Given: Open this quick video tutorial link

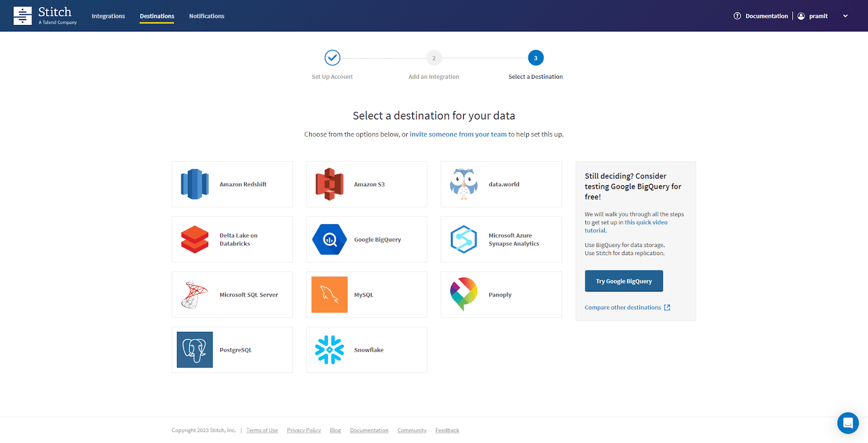Looking at the screenshot, I should tap(626, 226).
